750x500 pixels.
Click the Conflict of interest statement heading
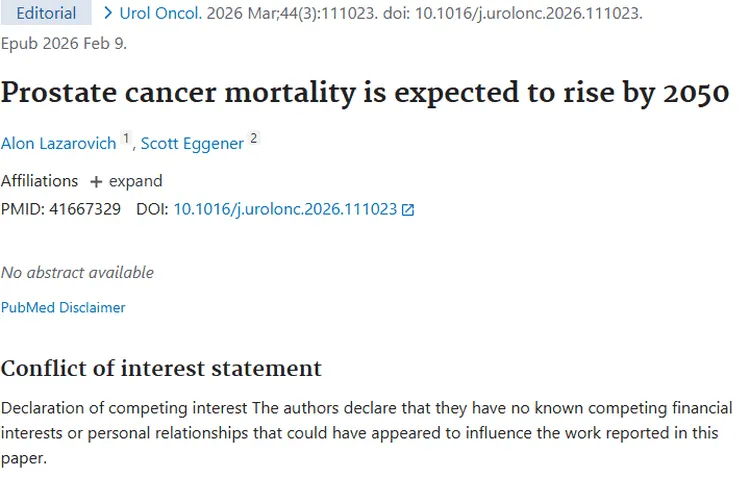pyautogui.click(x=161, y=368)
